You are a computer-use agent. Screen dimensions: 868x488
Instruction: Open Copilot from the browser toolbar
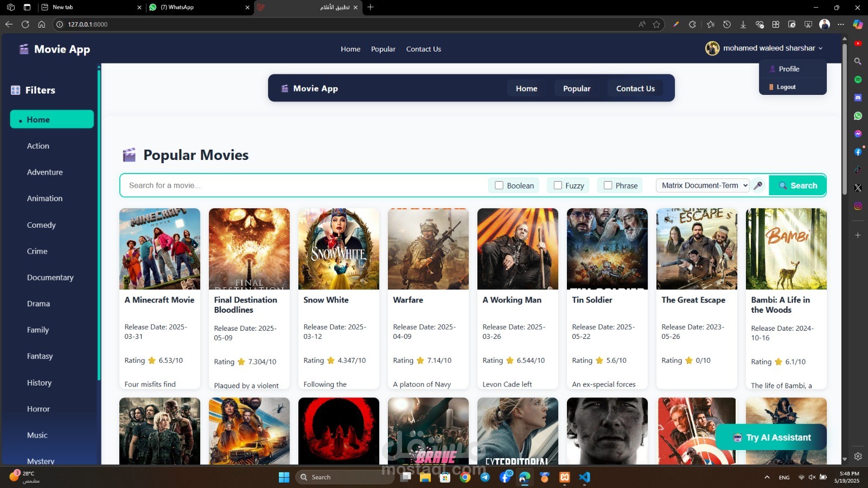tap(857, 24)
